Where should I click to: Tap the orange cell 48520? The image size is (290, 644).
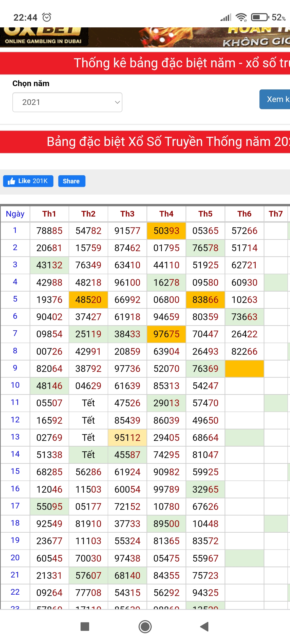coord(88,300)
